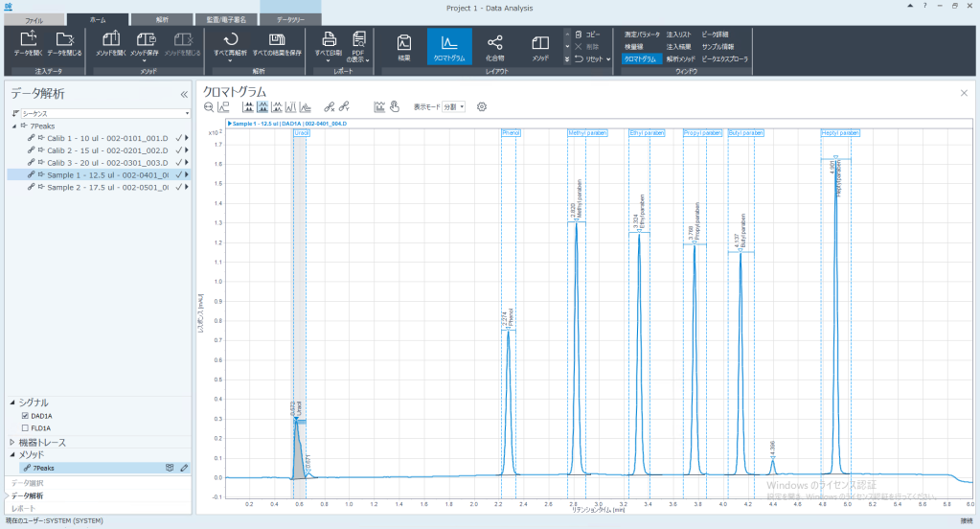The image size is (980, 529).
Task: Click the cube icon next to 7Peaks method
Action: pos(170,468)
